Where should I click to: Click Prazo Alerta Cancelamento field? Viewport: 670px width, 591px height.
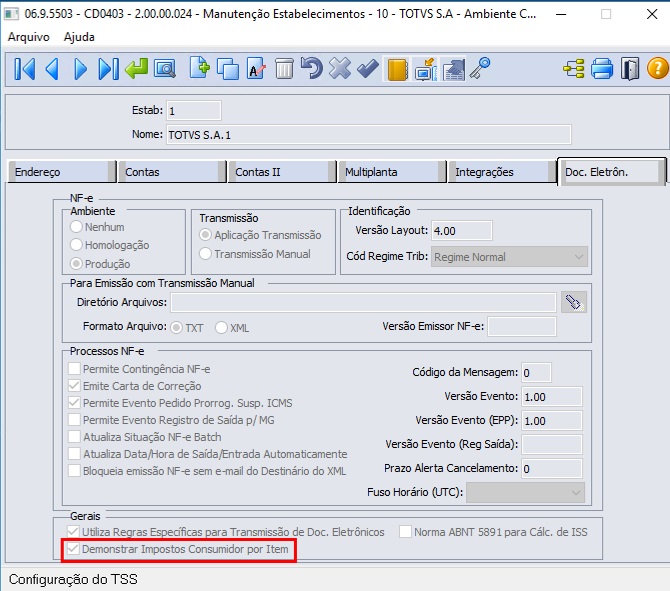552,468
